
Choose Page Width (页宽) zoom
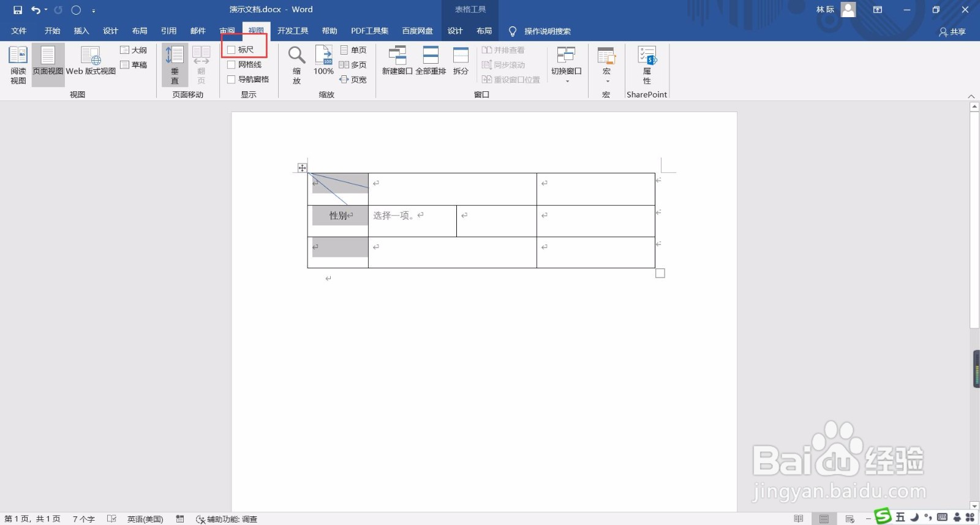click(x=353, y=80)
